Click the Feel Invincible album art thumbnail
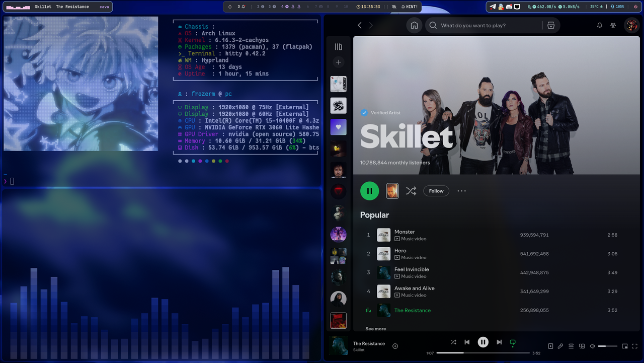 (384, 273)
